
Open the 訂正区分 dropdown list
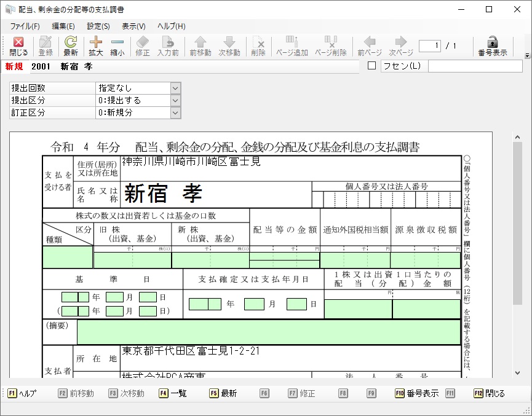click(x=175, y=112)
